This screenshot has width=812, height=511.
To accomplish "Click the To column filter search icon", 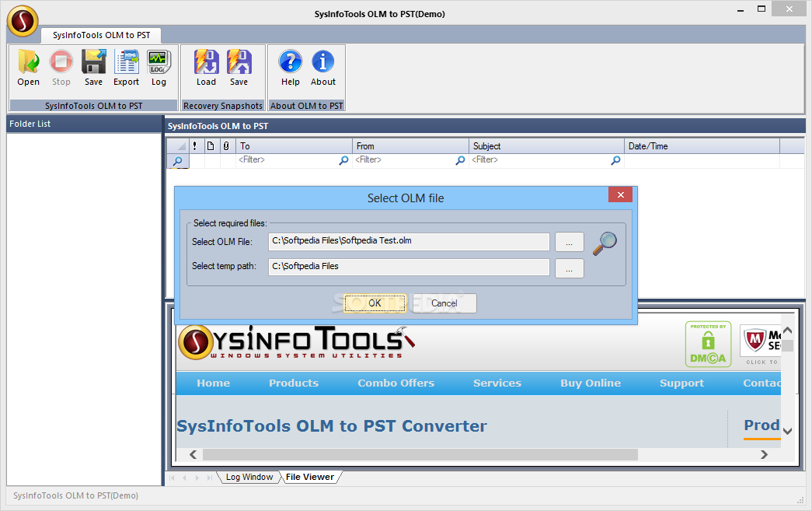I will click(343, 161).
